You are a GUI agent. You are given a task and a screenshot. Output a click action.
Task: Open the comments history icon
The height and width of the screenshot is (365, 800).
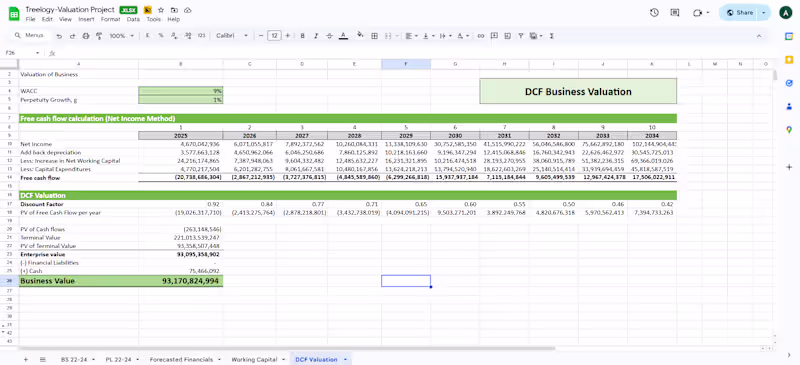point(675,13)
